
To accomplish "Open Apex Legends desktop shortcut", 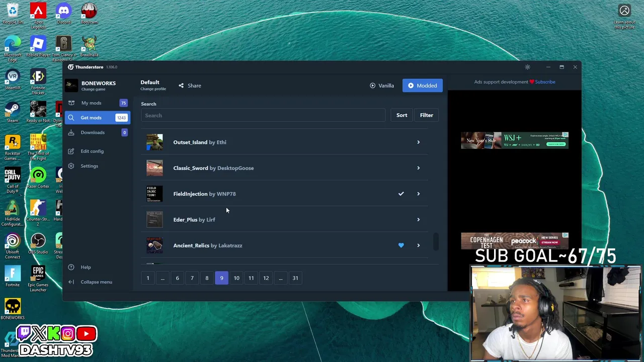I will click(38, 15).
